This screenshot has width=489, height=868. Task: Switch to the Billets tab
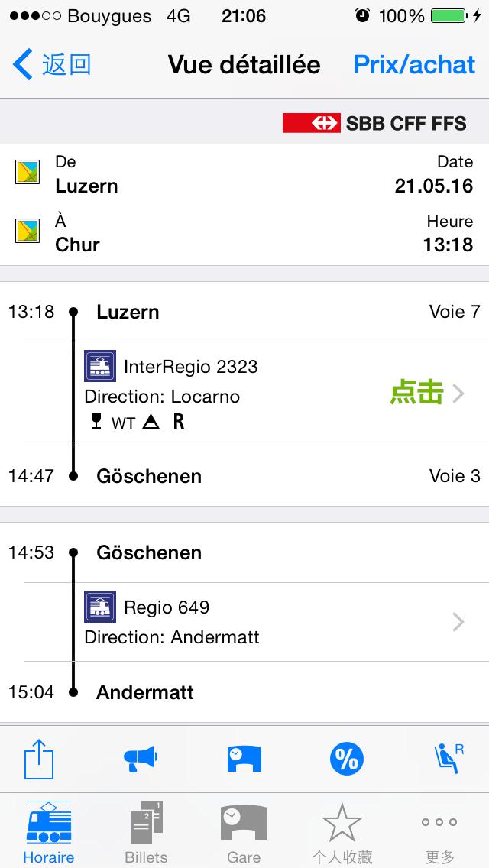pos(146,833)
